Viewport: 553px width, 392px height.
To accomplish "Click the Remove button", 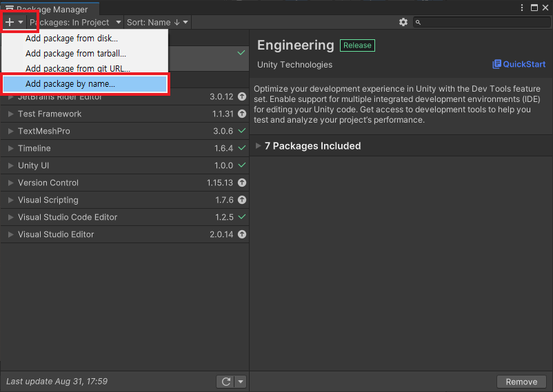I will tap(521, 382).
